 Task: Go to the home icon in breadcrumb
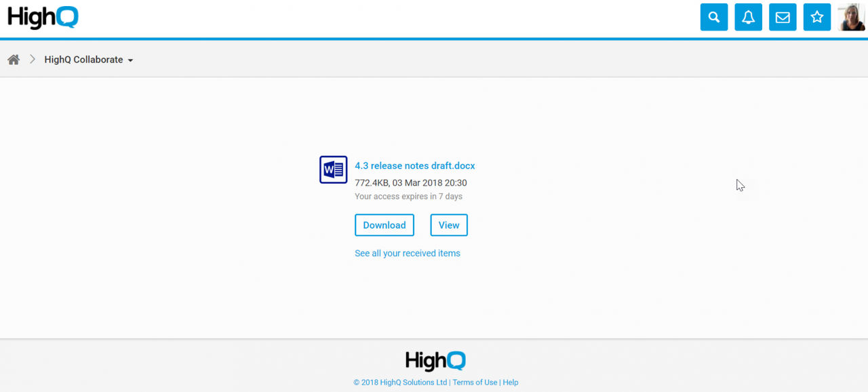(14, 60)
